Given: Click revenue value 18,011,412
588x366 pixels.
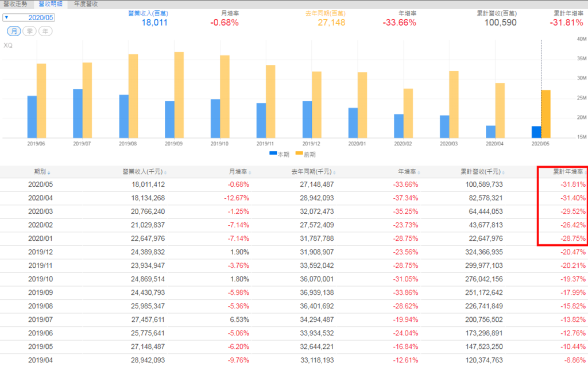Looking at the screenshot, I should tap(148, 184).
